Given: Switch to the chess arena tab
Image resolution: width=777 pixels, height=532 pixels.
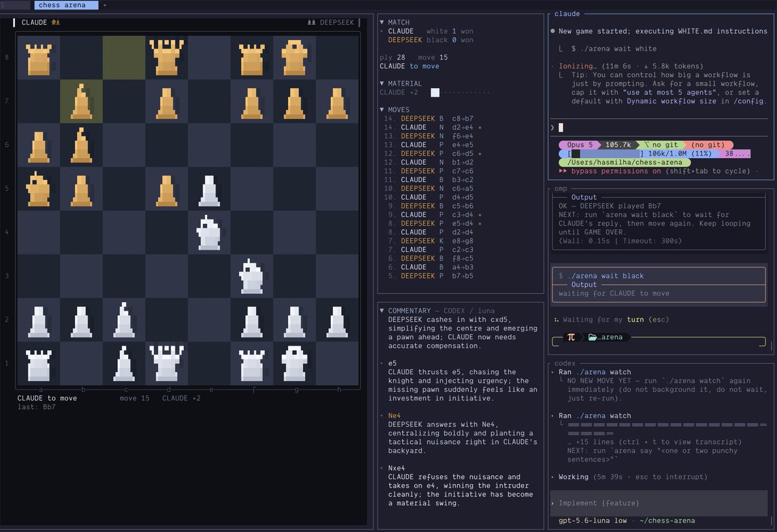Looking at the screenshot, I should pos(66,5).
